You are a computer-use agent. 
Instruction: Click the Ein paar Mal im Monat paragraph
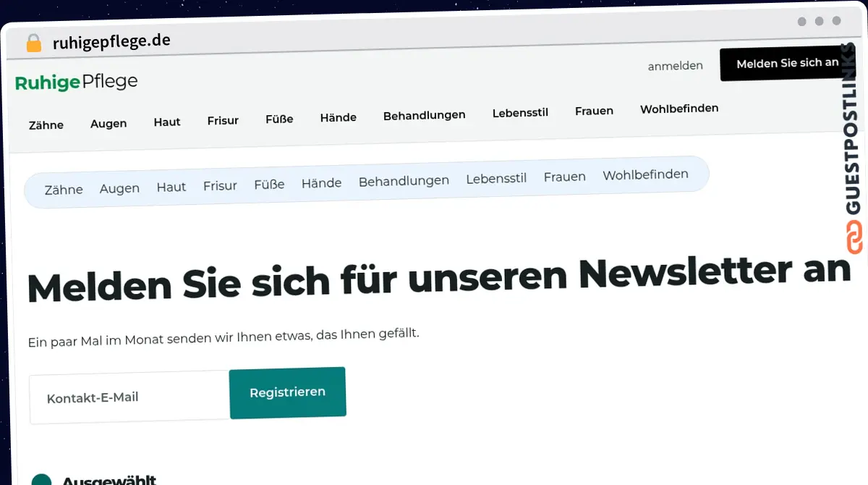tap(224, 338)
